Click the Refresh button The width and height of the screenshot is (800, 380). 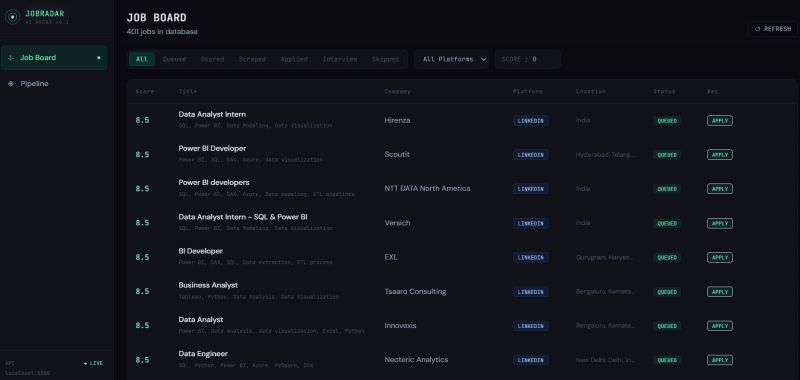click(773, 29)
